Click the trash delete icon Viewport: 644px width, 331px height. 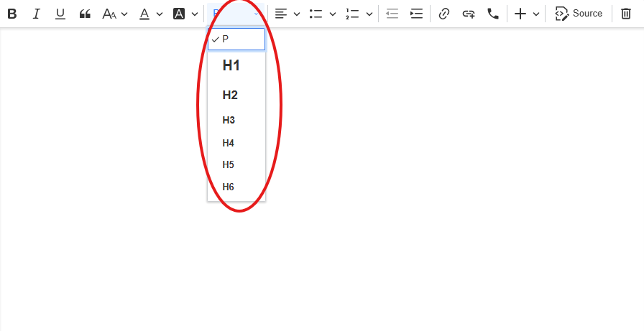[x=626, y=14]
